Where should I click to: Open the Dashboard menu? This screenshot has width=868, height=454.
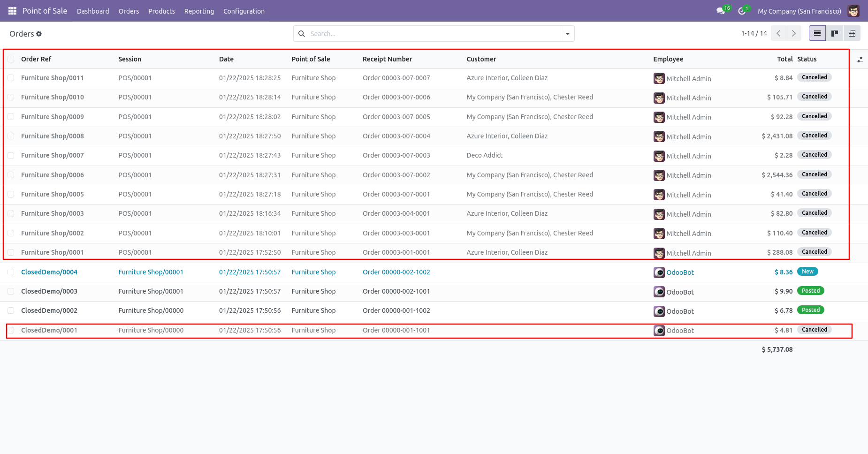(x=93, y=11)
